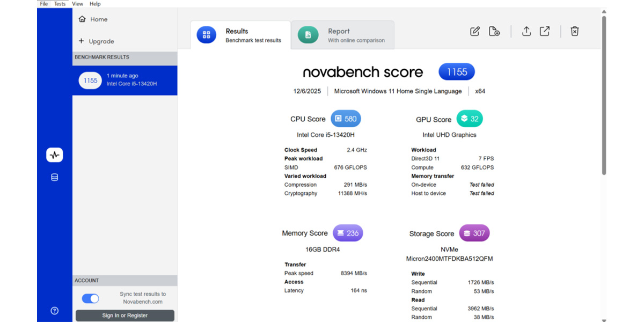Screen dimensions: 644x322
Task: Click the vertical scrollbar of the results pane
Action: [604, 97]
